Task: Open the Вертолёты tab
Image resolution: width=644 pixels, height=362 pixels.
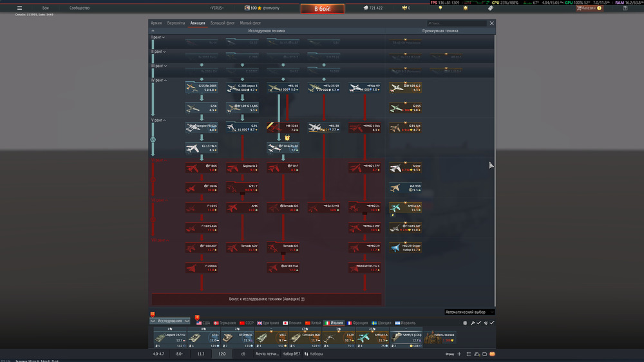Action: [176, 23]
